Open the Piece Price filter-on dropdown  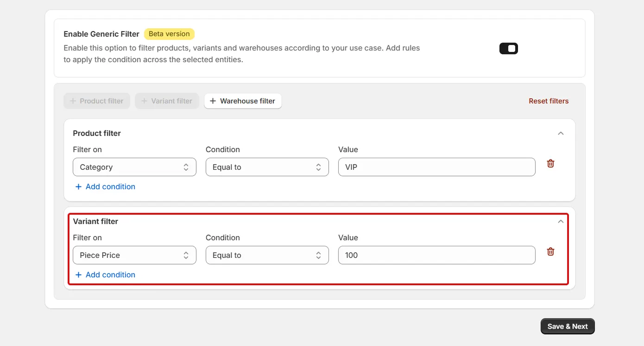134,255
